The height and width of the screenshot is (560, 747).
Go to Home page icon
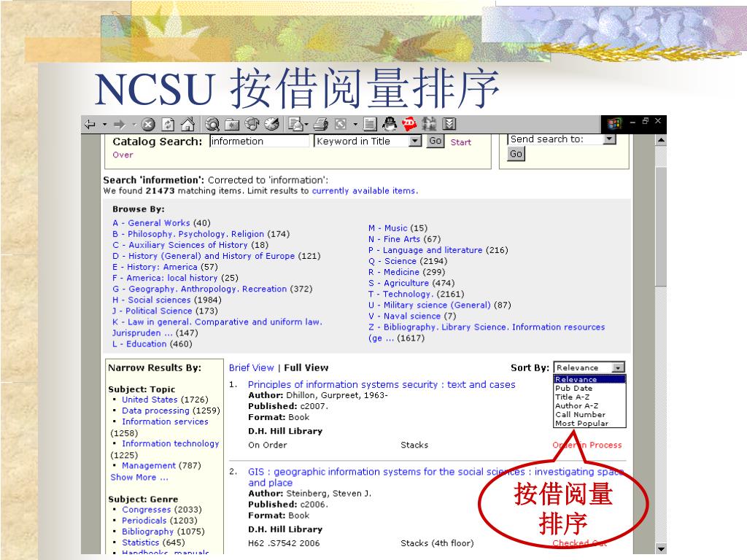click(187, 124)
